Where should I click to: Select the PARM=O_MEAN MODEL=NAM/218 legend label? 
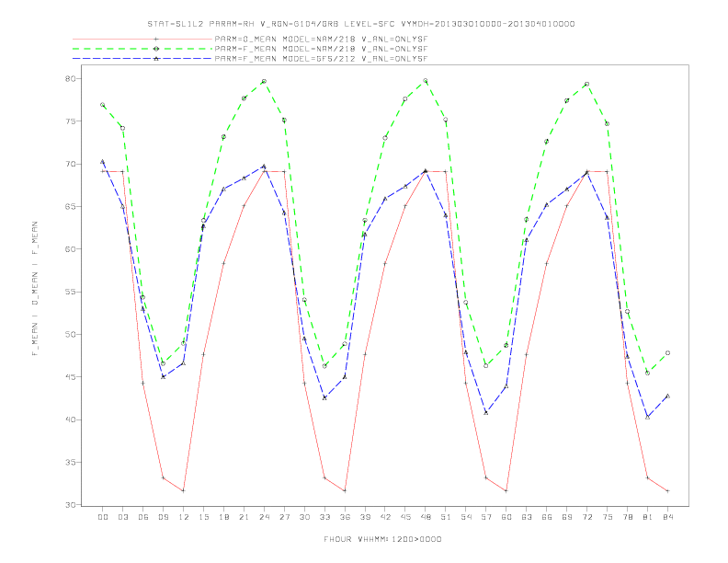tap(321, 39)
